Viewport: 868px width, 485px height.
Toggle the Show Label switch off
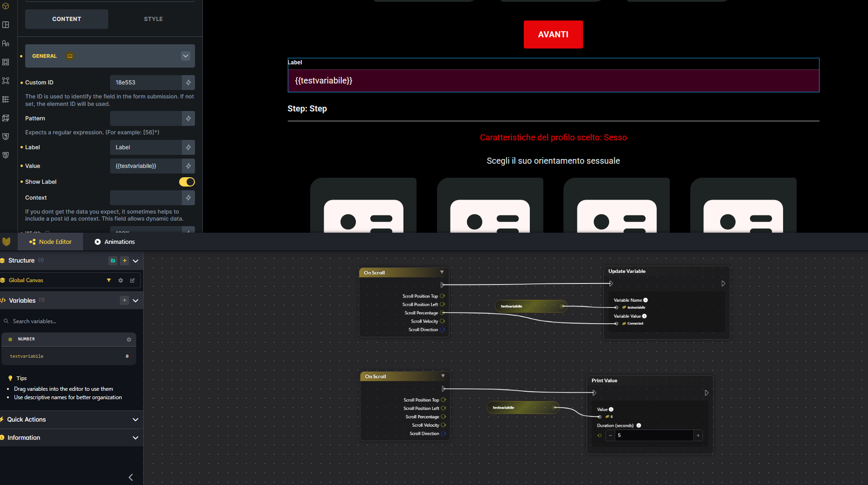(187, 182)
